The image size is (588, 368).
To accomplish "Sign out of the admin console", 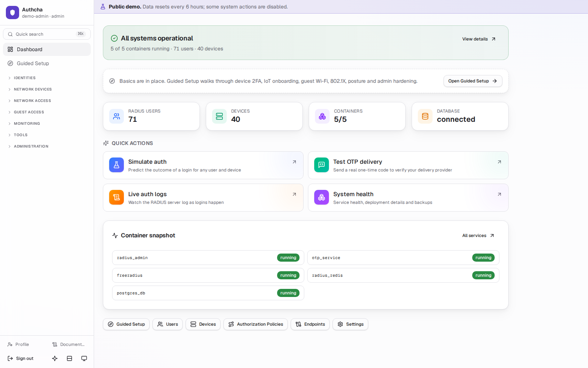I will (21, 358).
